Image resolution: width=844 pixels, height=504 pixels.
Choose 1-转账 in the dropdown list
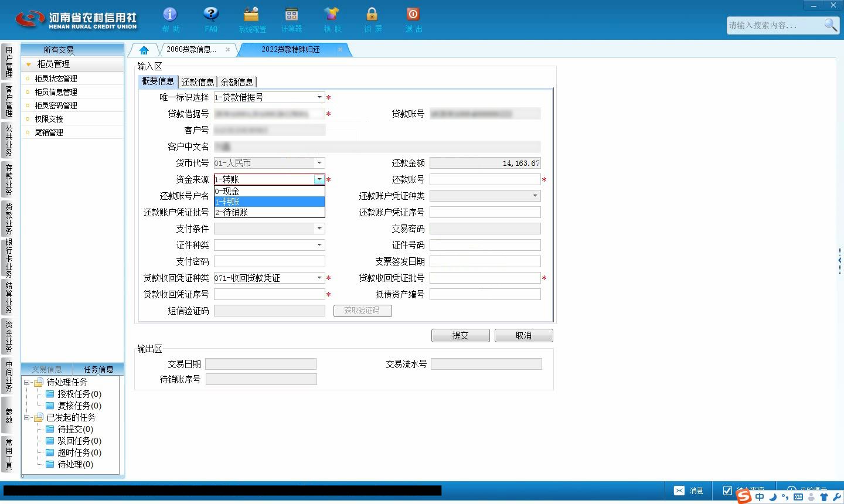click(269, 202)
